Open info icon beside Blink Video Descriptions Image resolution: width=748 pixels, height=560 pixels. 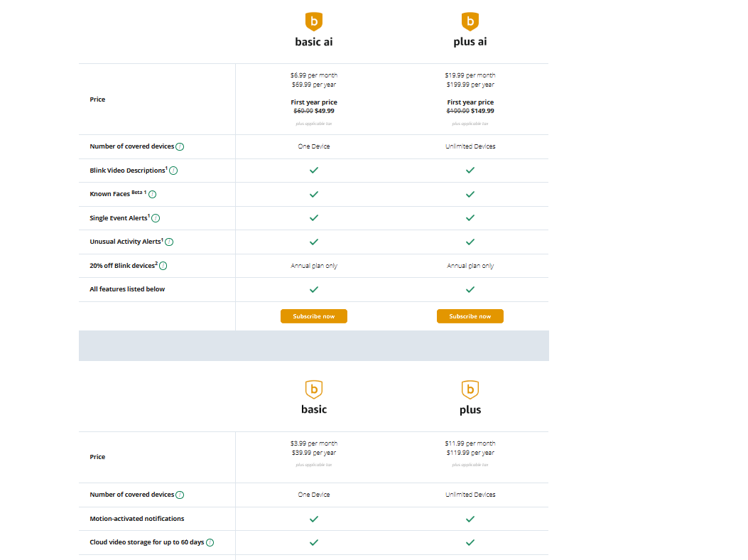[173, 171]
